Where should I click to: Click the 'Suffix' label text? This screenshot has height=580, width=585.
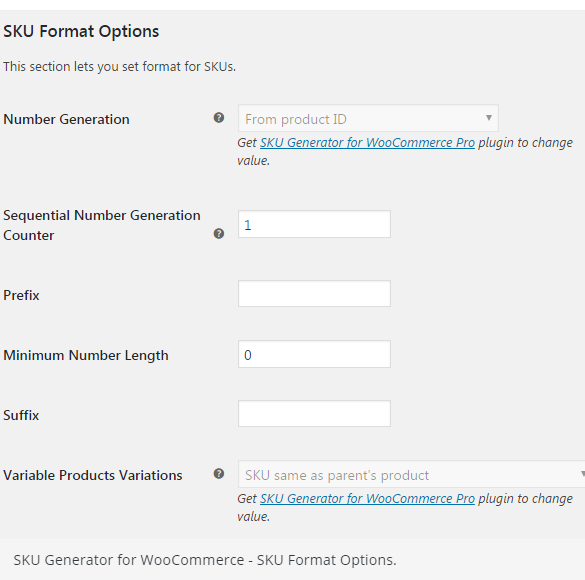[x=21, y=416]
